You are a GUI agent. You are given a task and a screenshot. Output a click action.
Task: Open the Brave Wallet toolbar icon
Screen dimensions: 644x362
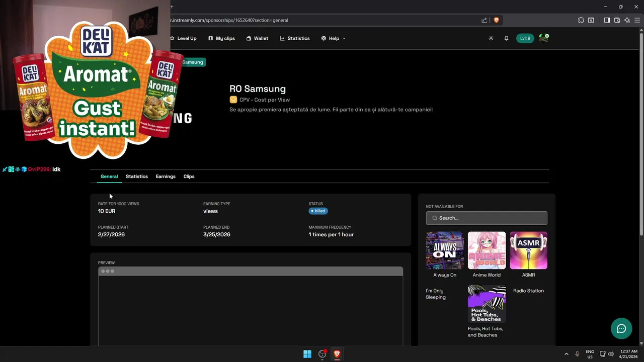coord(617,20)
